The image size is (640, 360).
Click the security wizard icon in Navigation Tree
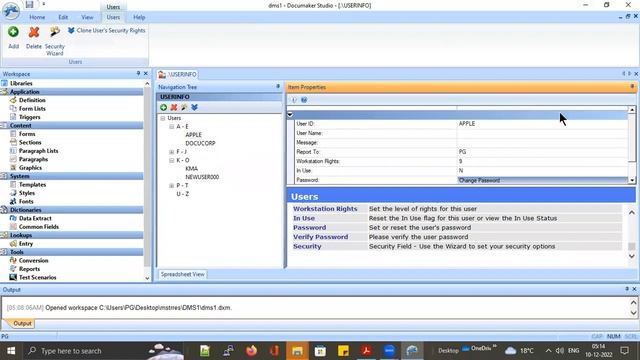(x=184, y=107)
